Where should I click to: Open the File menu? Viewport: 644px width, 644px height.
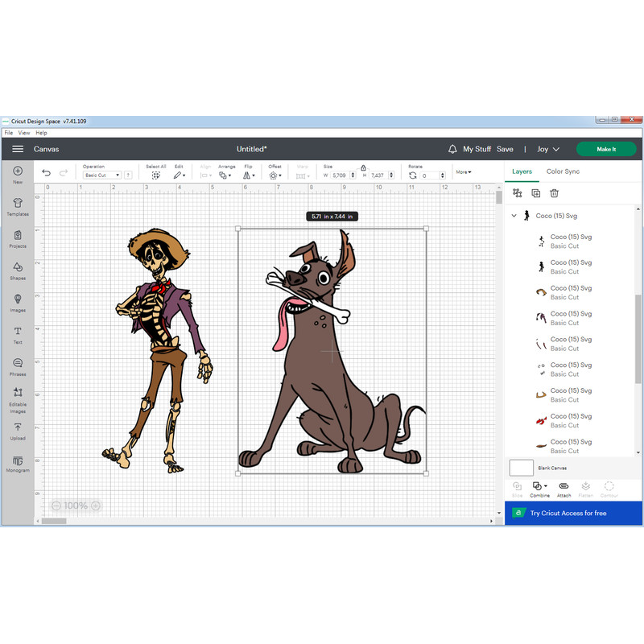pyautogui.click(x=8, y=131)
